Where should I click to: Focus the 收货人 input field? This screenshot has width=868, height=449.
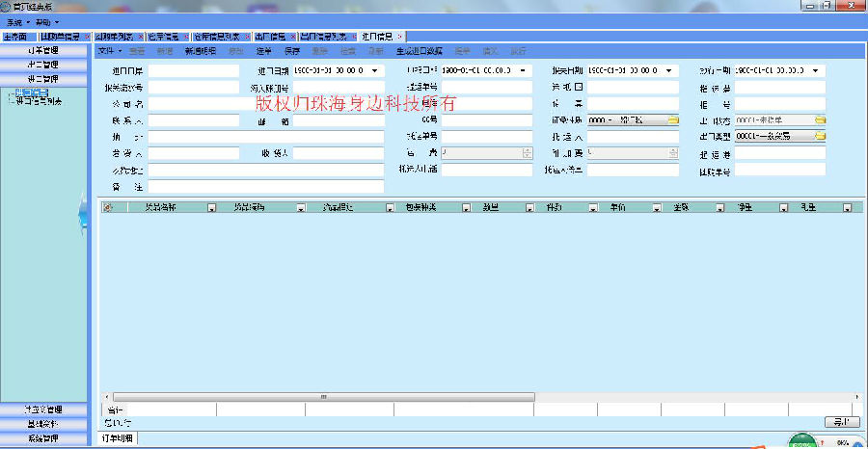[339, 153]
